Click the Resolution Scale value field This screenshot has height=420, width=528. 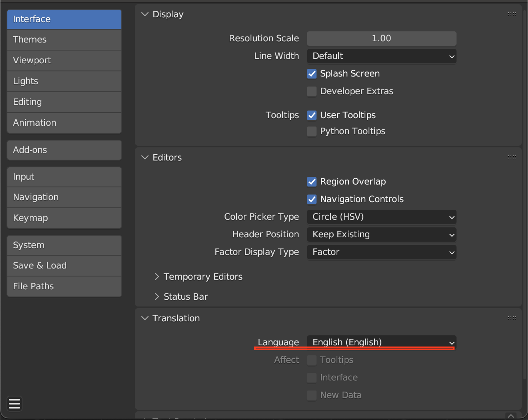pos(381,39)
